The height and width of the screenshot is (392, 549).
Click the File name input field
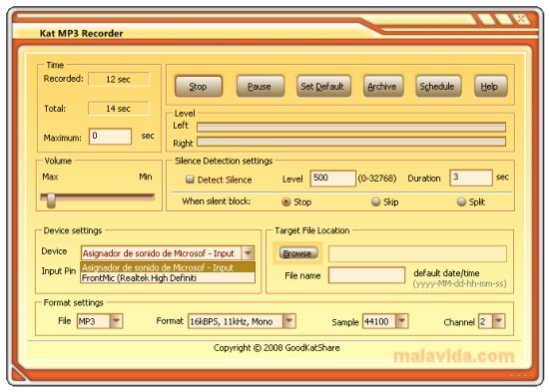[366, 275]
